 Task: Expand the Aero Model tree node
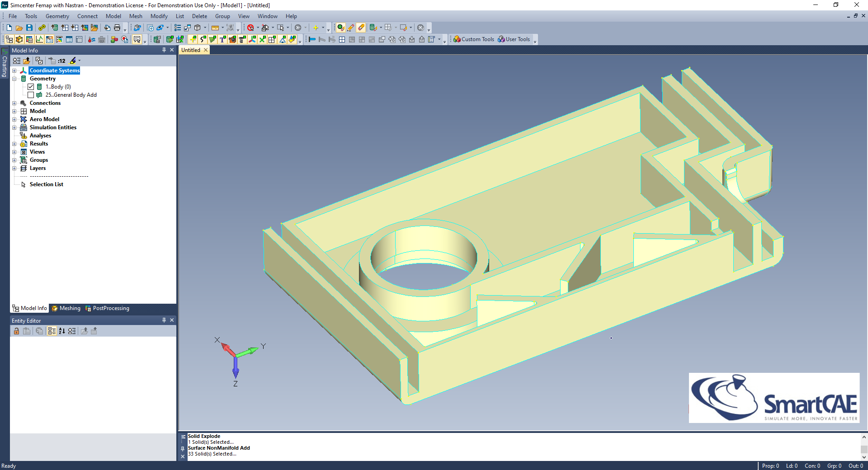coord(14,119)
